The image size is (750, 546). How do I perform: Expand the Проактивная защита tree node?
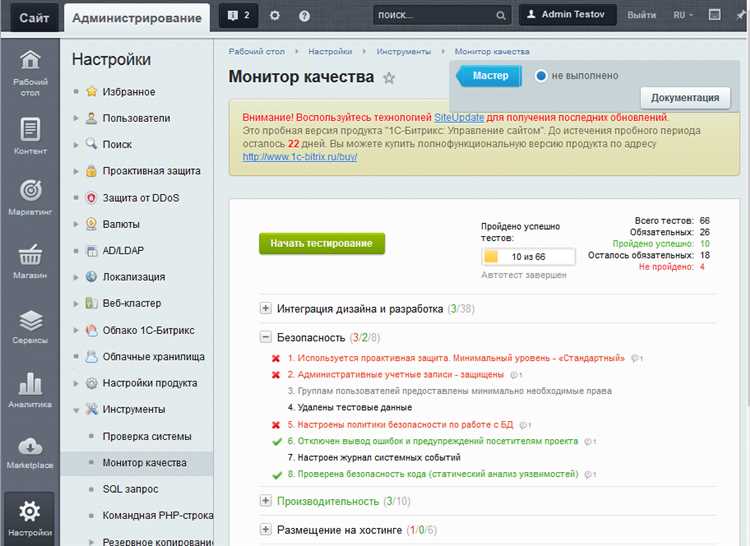click(76, 171)
